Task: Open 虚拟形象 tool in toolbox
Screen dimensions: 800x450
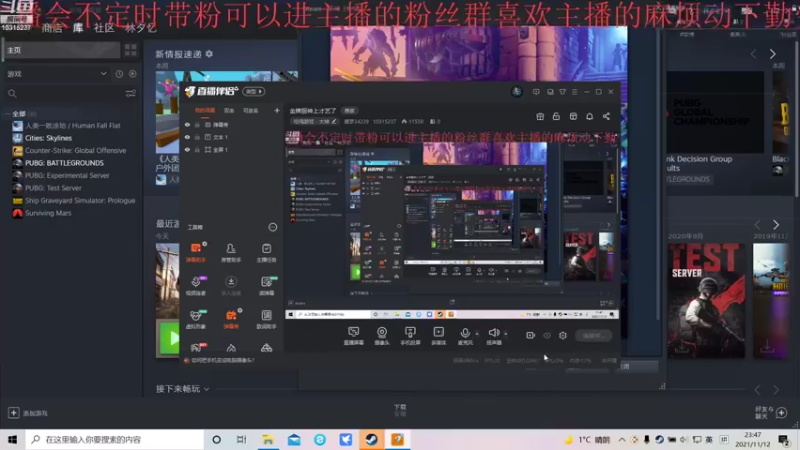Action: [x=196, y=319]
